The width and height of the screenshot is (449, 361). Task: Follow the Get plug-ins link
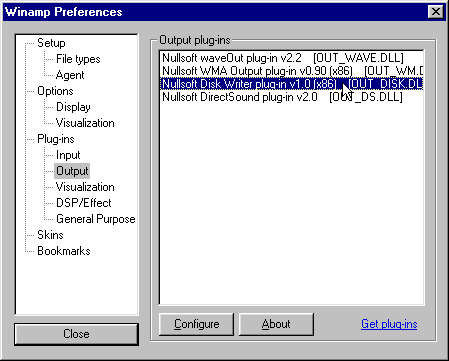(389, 324)
